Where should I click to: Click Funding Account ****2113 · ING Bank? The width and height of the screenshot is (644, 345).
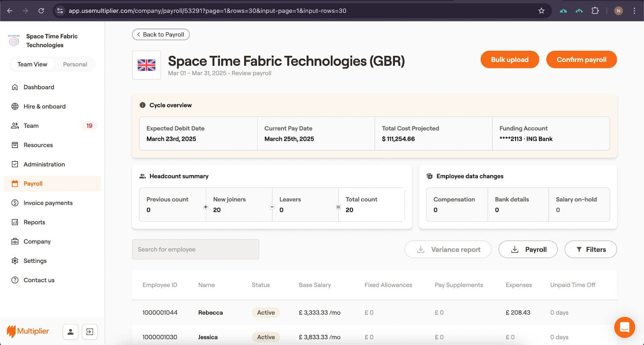[526, 139]
